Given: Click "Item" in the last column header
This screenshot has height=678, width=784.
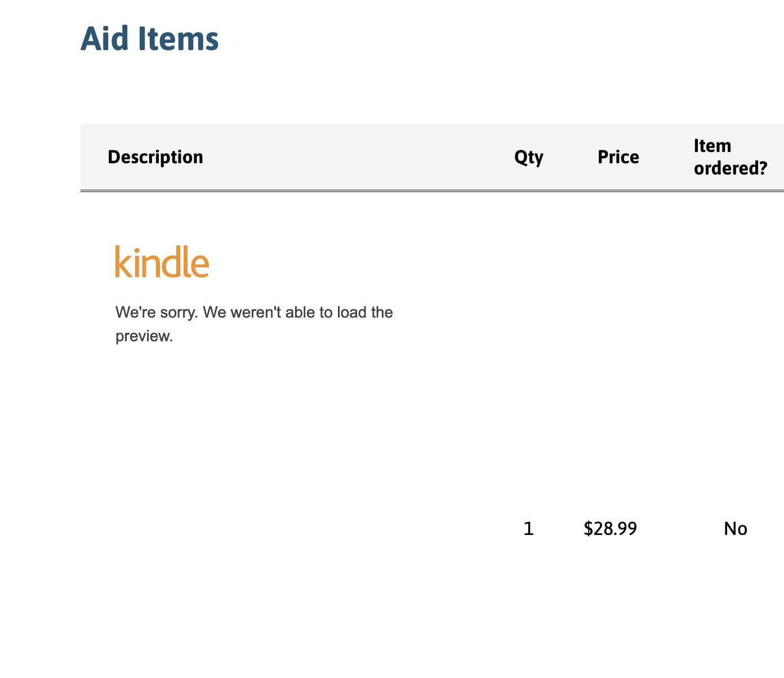Looking at the screenshot, I should pos(712,146).
